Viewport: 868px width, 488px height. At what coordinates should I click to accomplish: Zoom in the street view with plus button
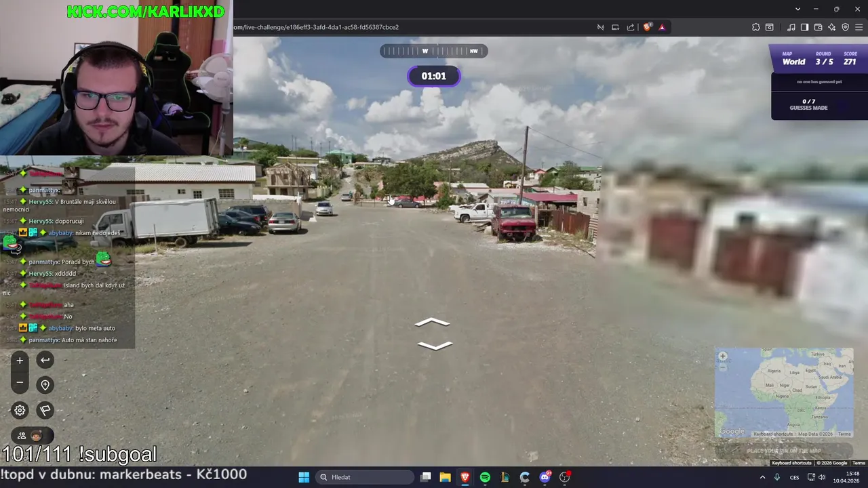(20, 361)
